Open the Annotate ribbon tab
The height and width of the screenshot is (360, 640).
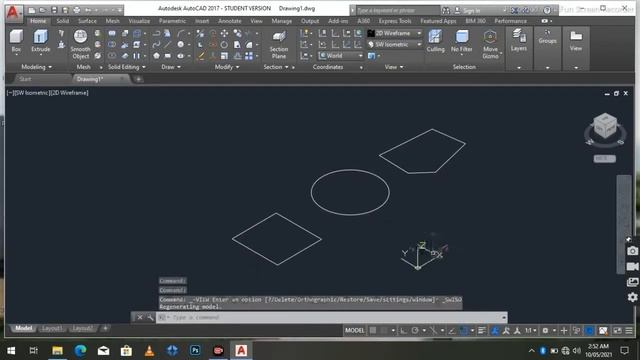(230, 21)
